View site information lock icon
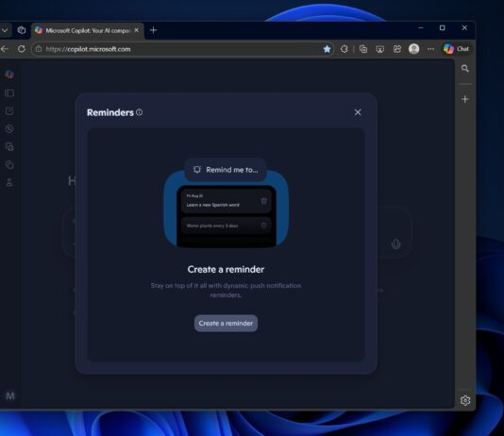This screenshot has width=504, height=436. [x=39, y=49]
